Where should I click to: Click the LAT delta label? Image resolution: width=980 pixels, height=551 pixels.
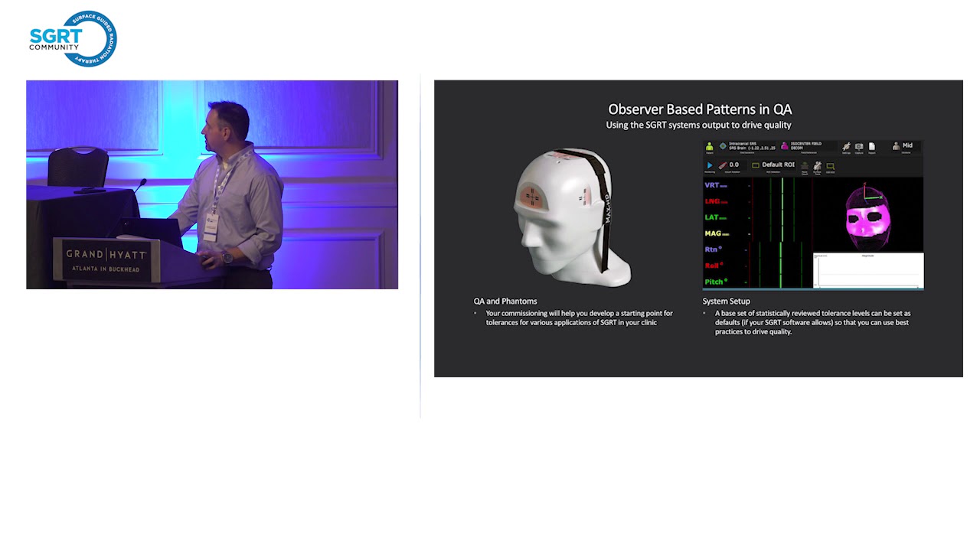pos(715,217)
